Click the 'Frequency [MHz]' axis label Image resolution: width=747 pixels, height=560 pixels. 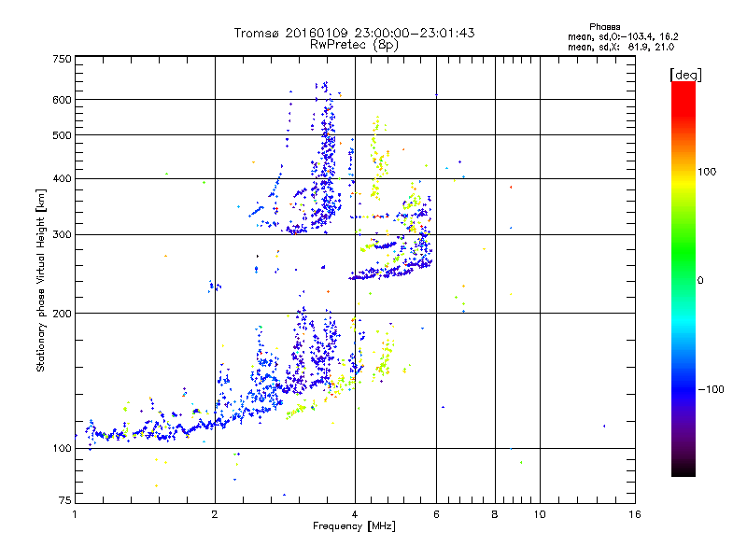[x=354, y=526]
